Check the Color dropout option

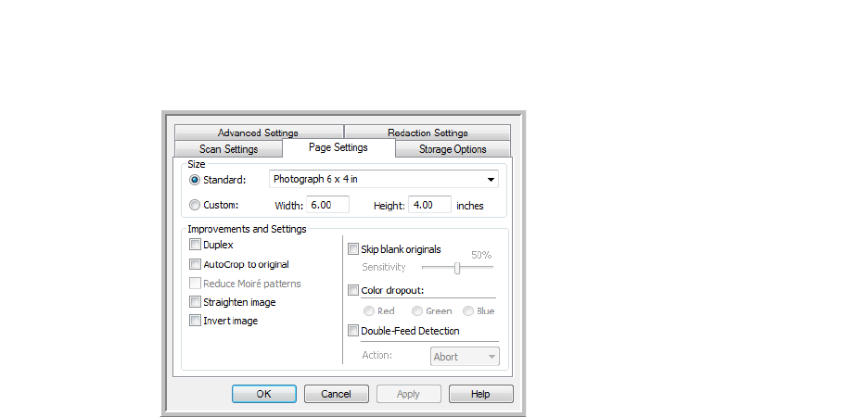click(353, 290)
